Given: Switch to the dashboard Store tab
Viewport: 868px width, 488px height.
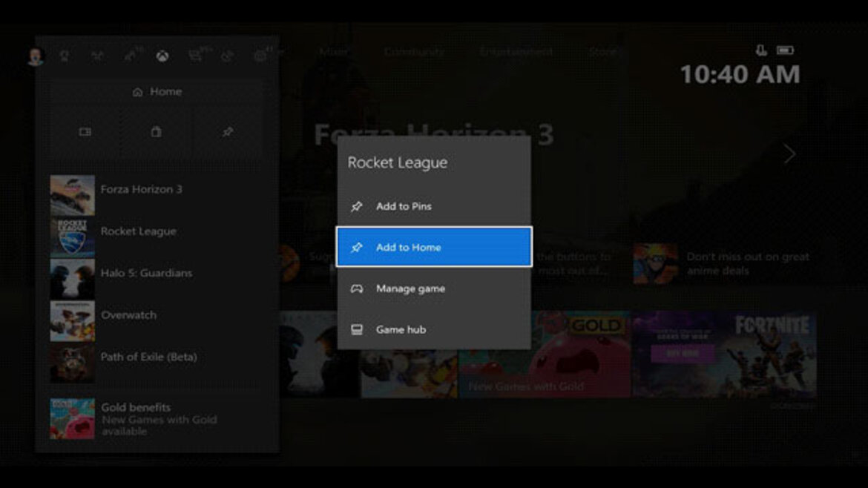Looking at the screenshot, I should 602,51.
